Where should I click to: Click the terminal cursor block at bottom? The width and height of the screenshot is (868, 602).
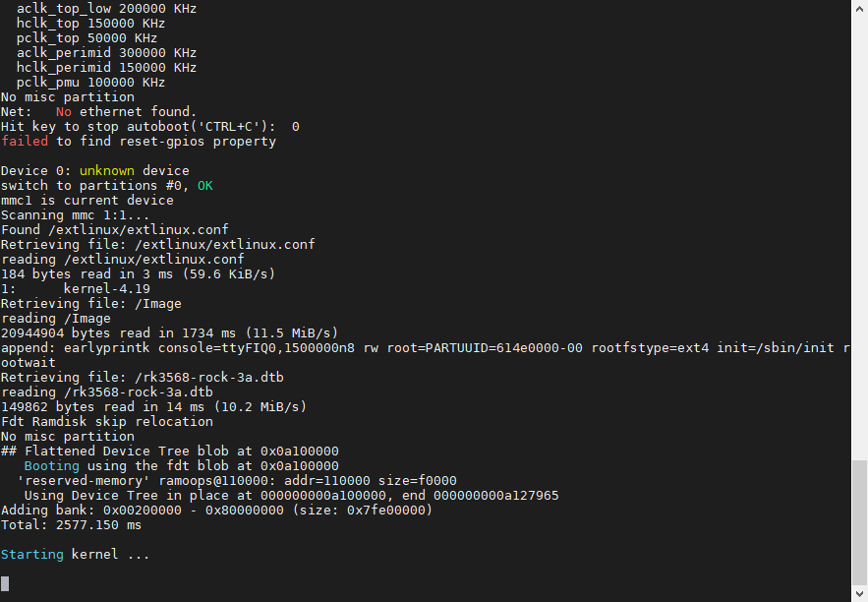point(5,583)
